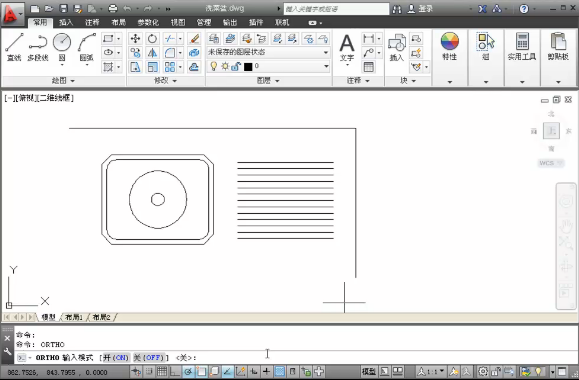Activate the Mirror tool
The width and height of the screenshot is (579, 380).
152,53
